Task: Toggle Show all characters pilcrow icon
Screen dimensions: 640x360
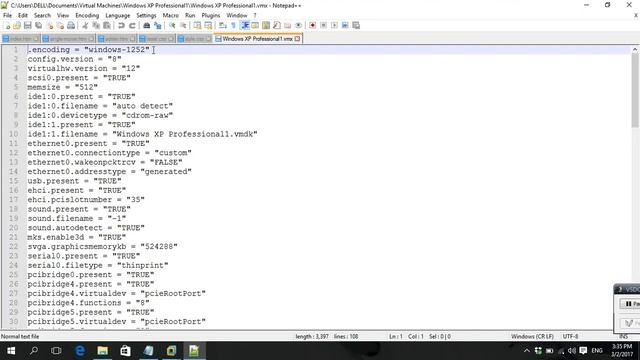Action: 233,25
